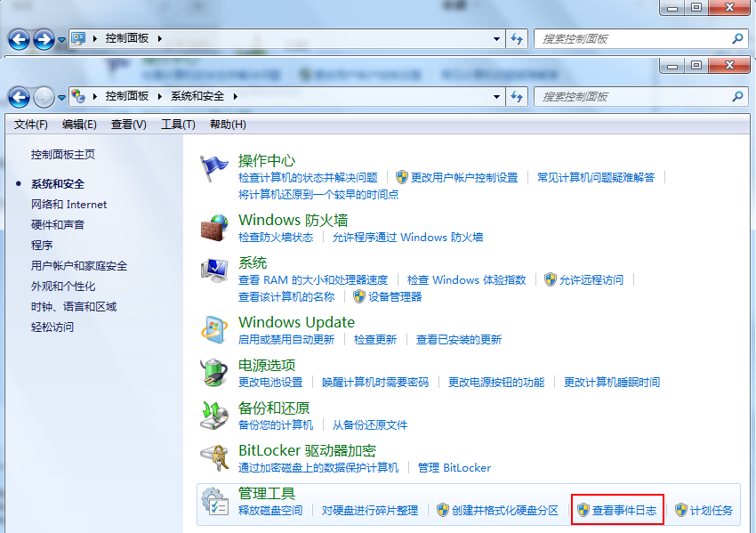Click shield icon next to 更改用户帐户控制设置
The width and height of the screenshot is (756, 533).
pyautogui.click(x=402, y=177)
